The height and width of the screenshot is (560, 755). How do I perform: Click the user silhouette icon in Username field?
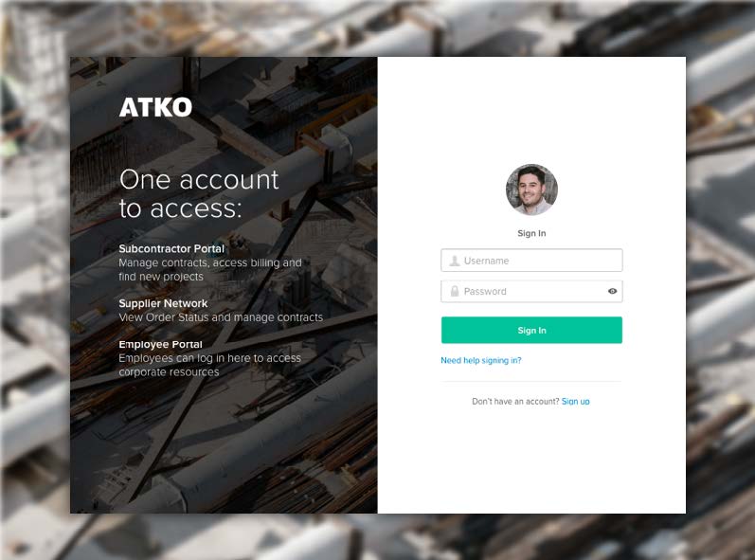[x=454, y=261]
